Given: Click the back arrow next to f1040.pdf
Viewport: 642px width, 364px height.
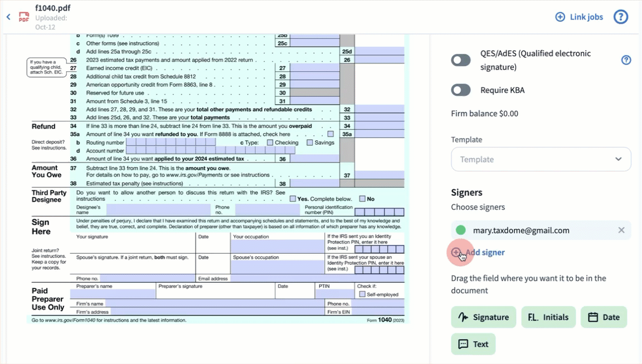Looking at the screenshot, I should coord(8,17).
